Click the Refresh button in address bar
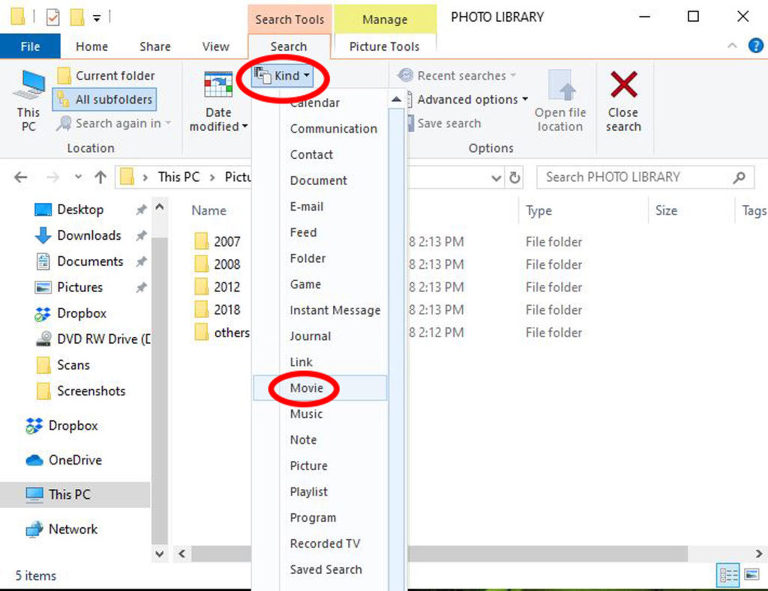This screenshot has width=768, height=591. point(514,178)
